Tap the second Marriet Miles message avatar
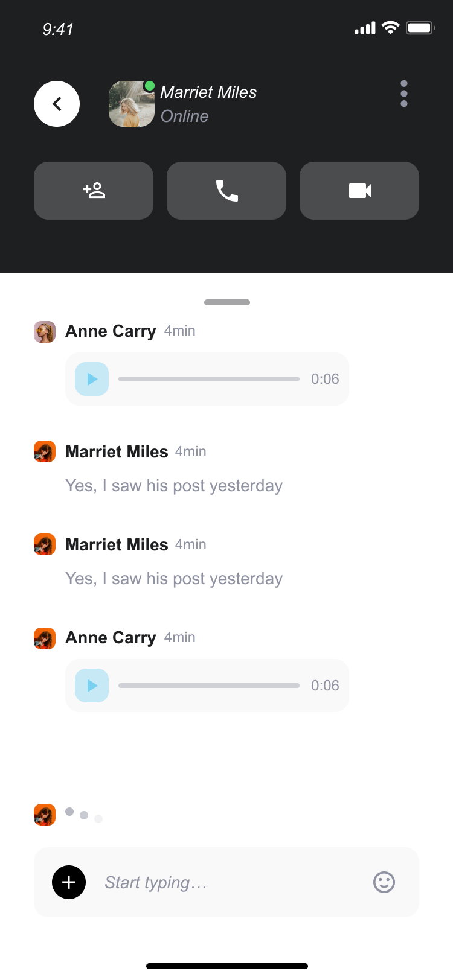 click(x=45, y=544)
